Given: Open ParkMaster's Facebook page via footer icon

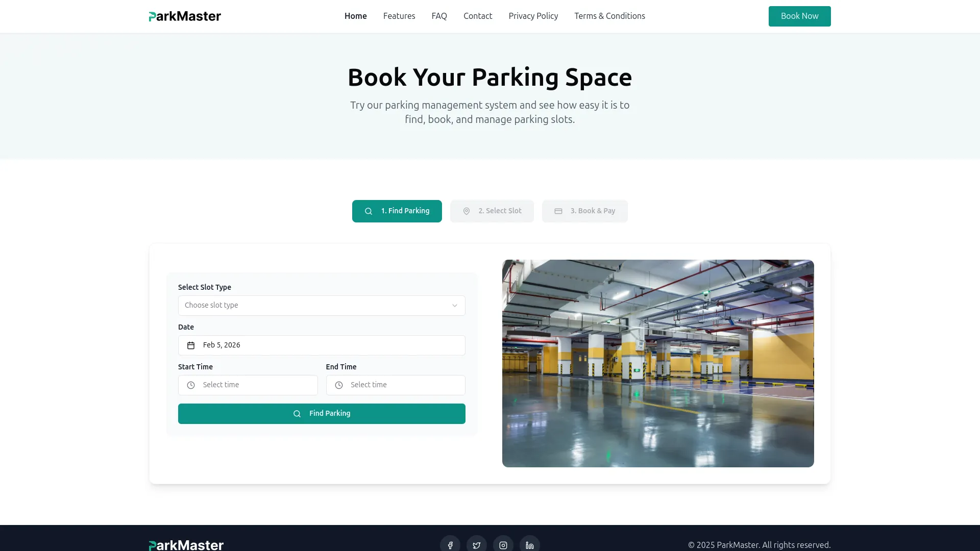Looking at the screenshot, I should click(x=450, y=544).
